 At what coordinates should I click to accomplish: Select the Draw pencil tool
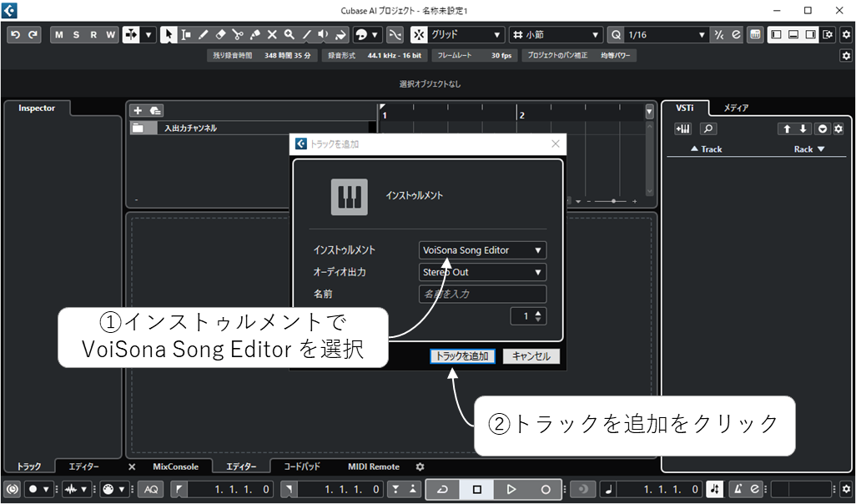[203, 35]
